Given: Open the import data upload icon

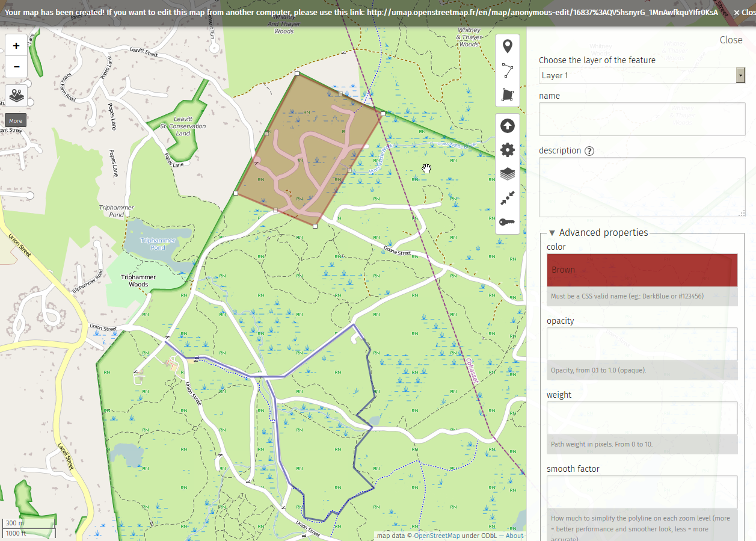Looking at the screenshot, I should click(508, 126).
